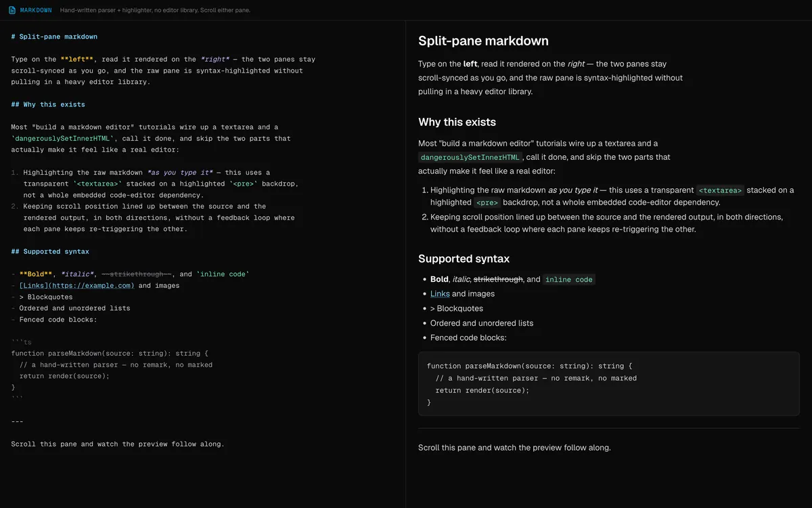Click the 'dangerouslySetInnerHTML' code chip in preview
This screenshot has height=508, width=812.
[470, 157]
